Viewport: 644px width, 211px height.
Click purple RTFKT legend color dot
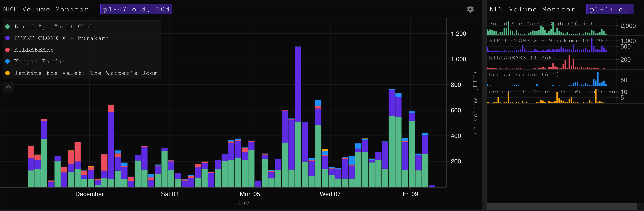click(7, 38)
